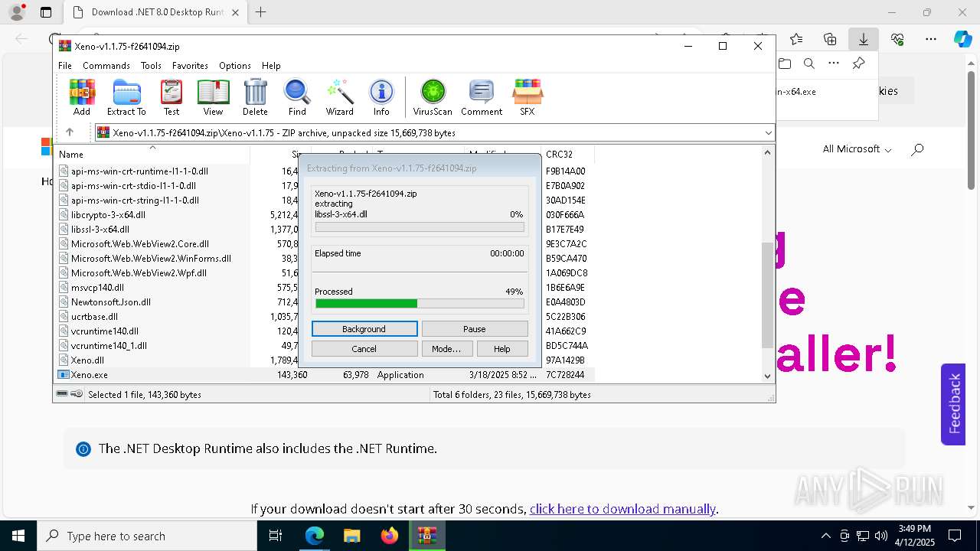Select ucrtbase.dll file
980x551 pixels.
(94, 317)
